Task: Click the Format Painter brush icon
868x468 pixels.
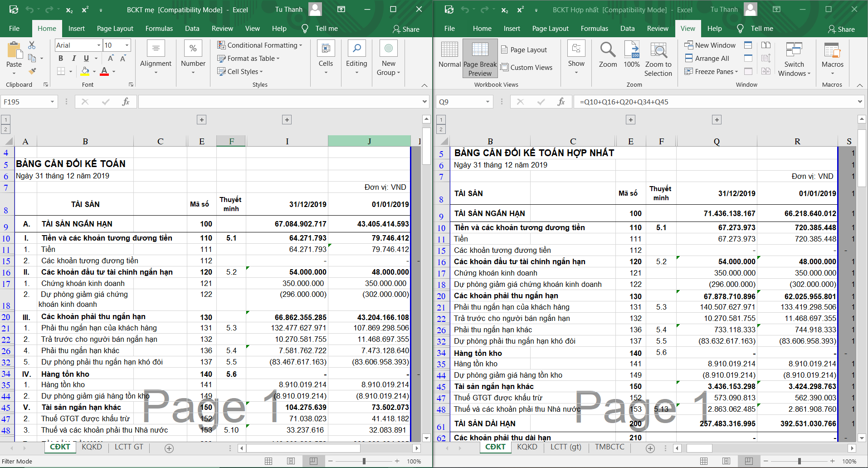Action: [32, 71]
